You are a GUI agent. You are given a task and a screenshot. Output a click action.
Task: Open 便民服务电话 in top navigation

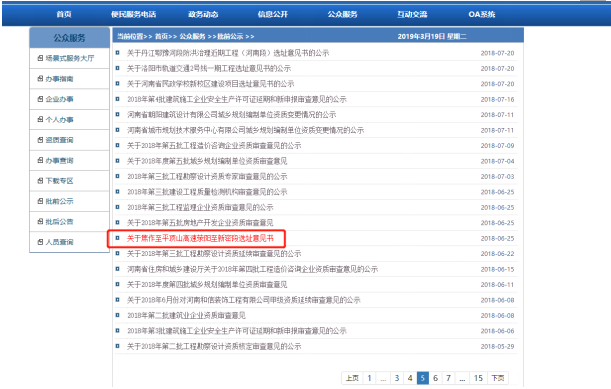pos(133,14)
